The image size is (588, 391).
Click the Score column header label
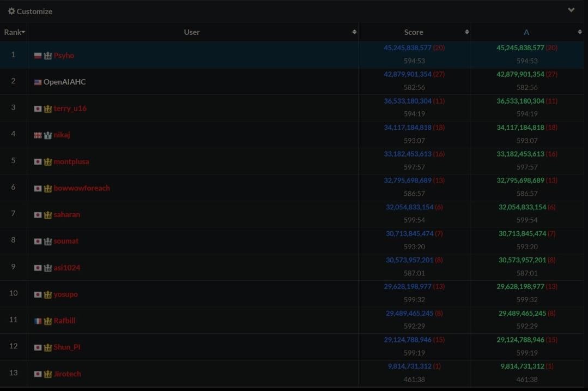(x=414, y=32)
